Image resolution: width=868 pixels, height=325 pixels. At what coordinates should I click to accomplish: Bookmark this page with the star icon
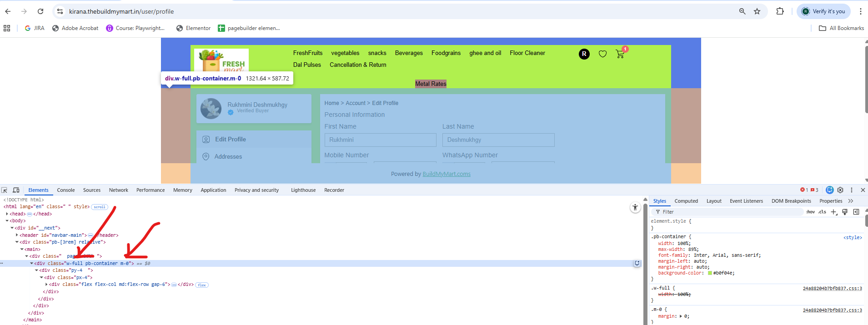[757, 11]
